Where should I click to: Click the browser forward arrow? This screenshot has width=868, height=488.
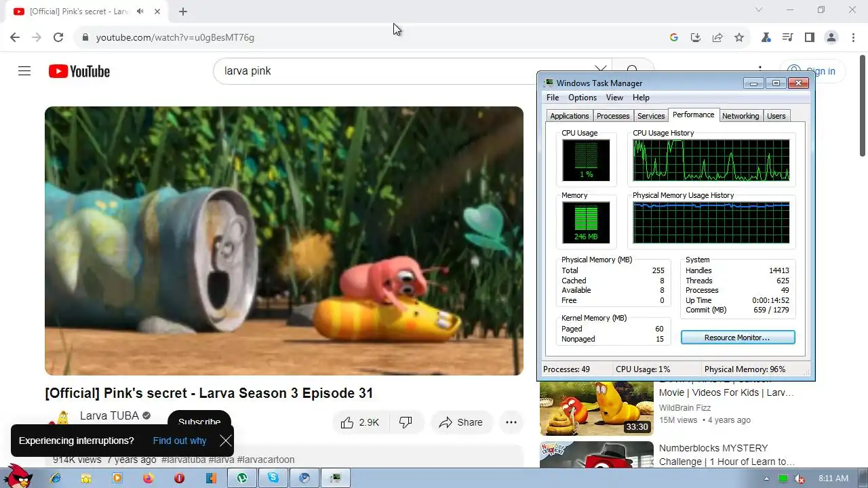37,37
